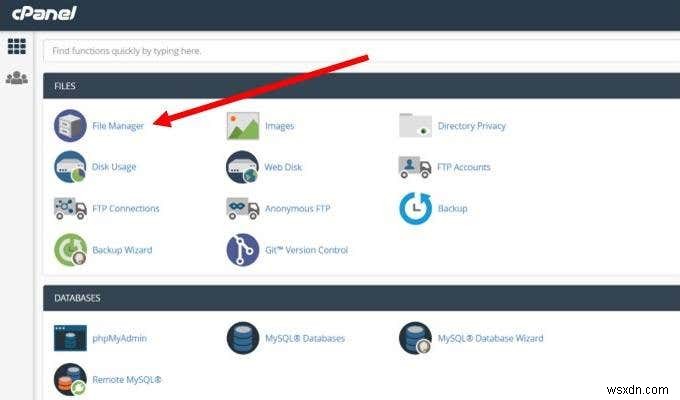Viewport: 680px width, 400px height.
Task: Click the FTP Accounts truck icon
Action: coord(415,167)
